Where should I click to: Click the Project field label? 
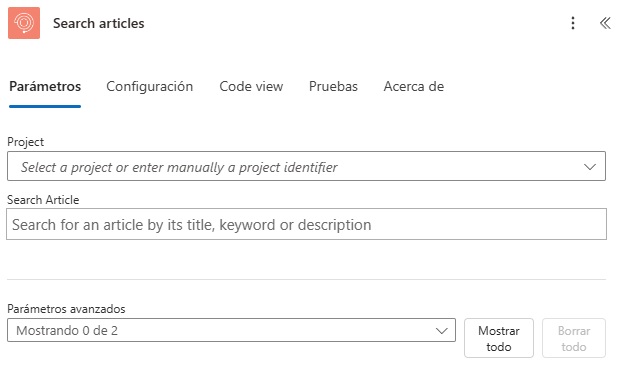click(x=26, y=142)
